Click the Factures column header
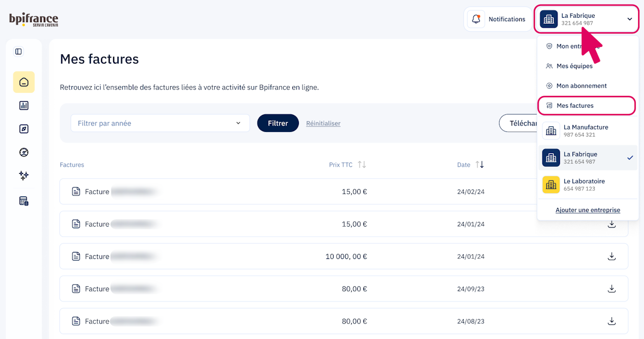The width and height of the screenshot is (644, 339). click(72, 165)
